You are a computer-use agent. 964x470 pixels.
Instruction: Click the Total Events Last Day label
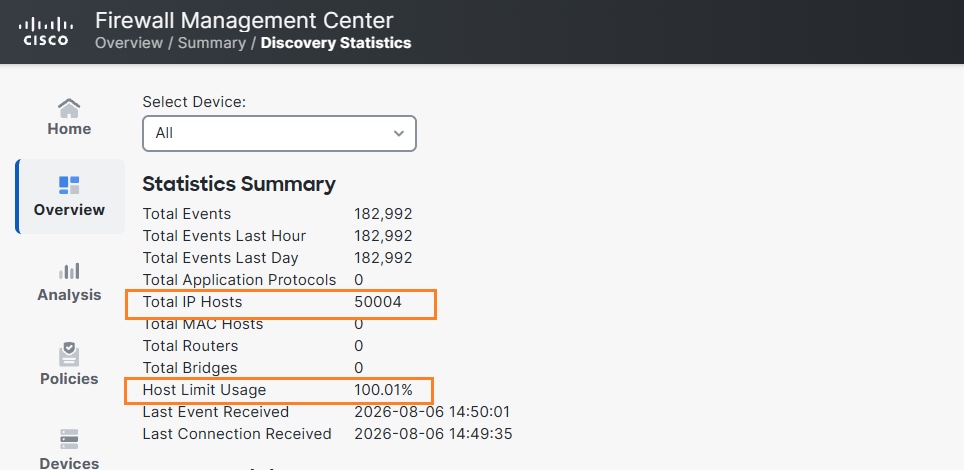click(x=221, y=258)
